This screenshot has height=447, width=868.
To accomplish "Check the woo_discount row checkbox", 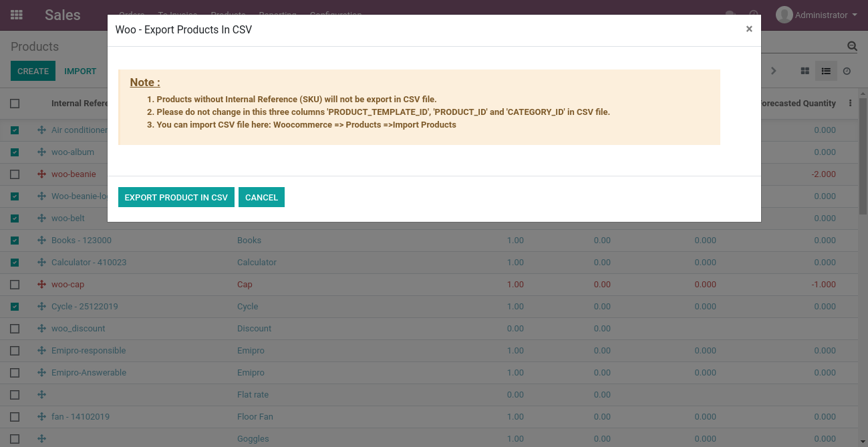I will tap(15, 329).
